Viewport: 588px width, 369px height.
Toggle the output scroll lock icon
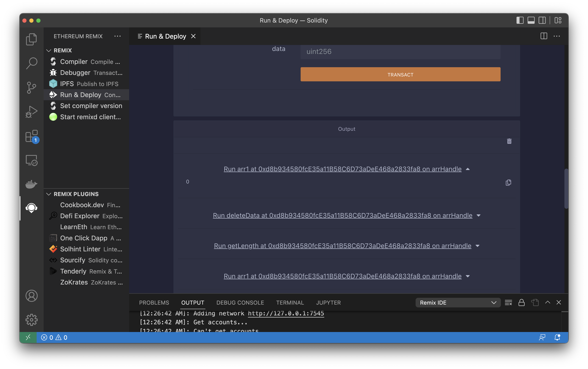(x=521, y=303)
